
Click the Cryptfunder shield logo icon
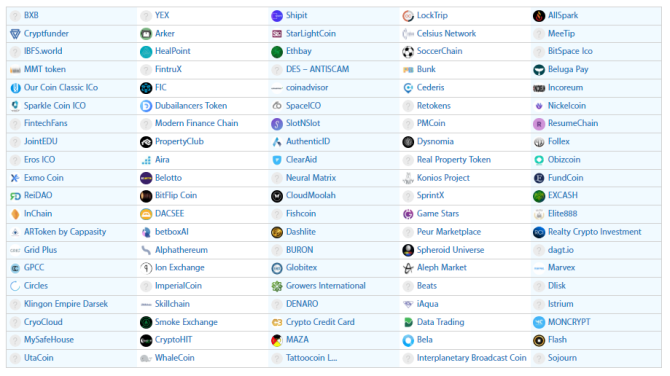tap(15, 34)
